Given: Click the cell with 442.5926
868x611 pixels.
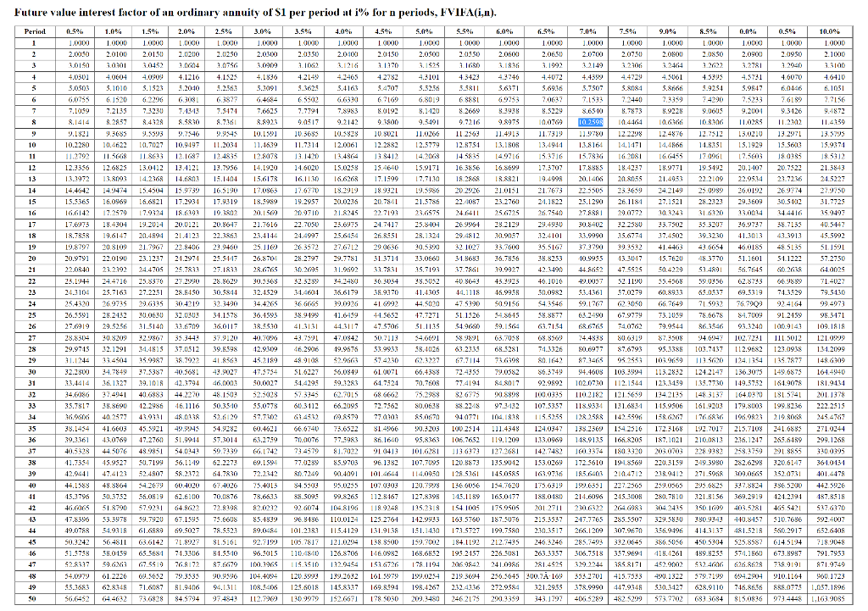Looking at the screenshot, I should (x=832, y=486).
